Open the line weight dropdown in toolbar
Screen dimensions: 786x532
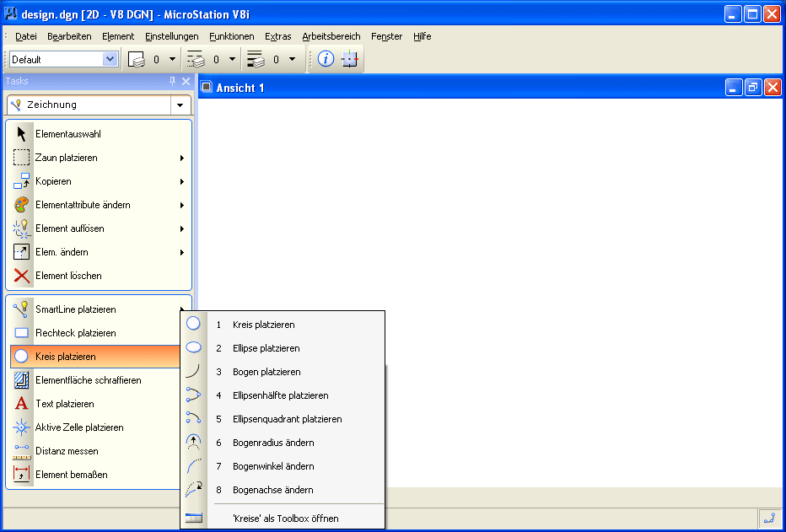292,59
